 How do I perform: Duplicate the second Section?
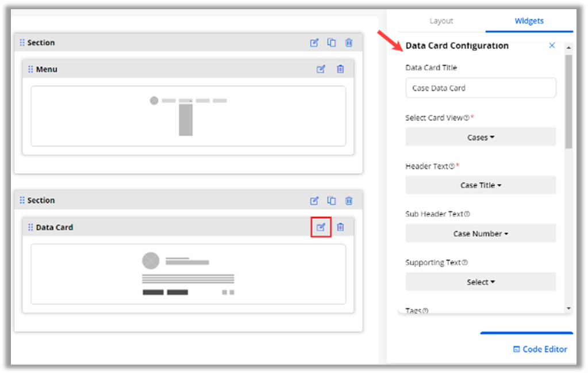pos(332,201)
